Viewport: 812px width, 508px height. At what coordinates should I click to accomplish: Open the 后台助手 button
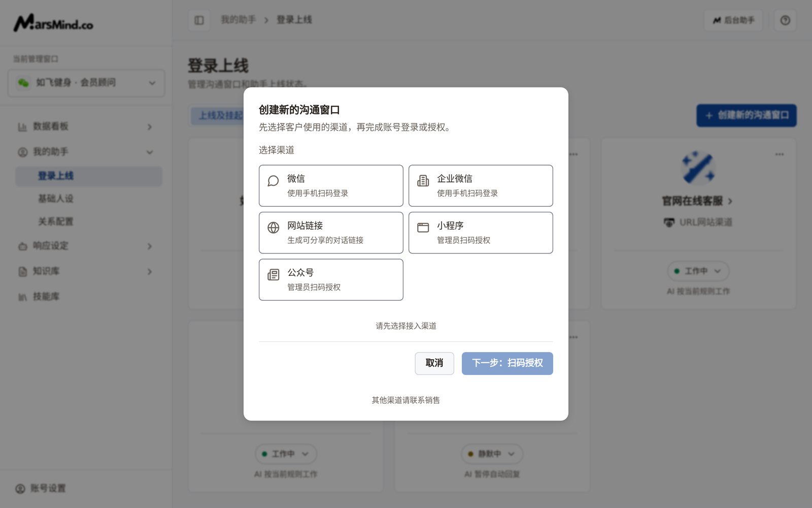pyautogui.click(x=733, y=20)
